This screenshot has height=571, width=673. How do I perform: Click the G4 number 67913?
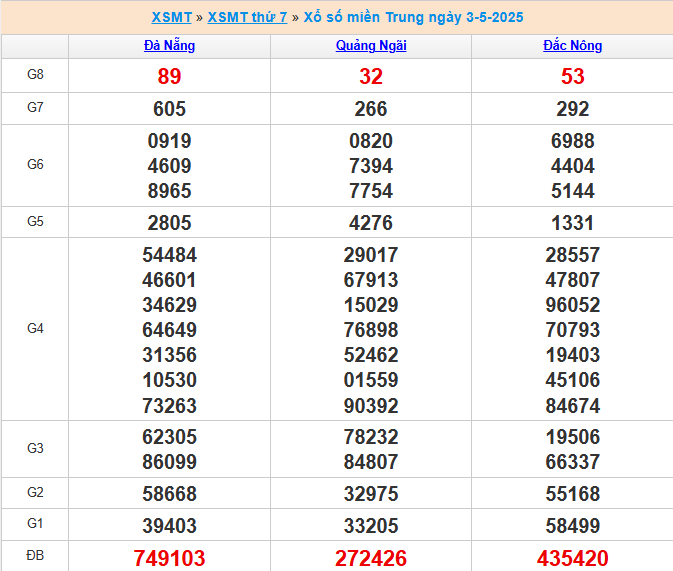(371, 280)
